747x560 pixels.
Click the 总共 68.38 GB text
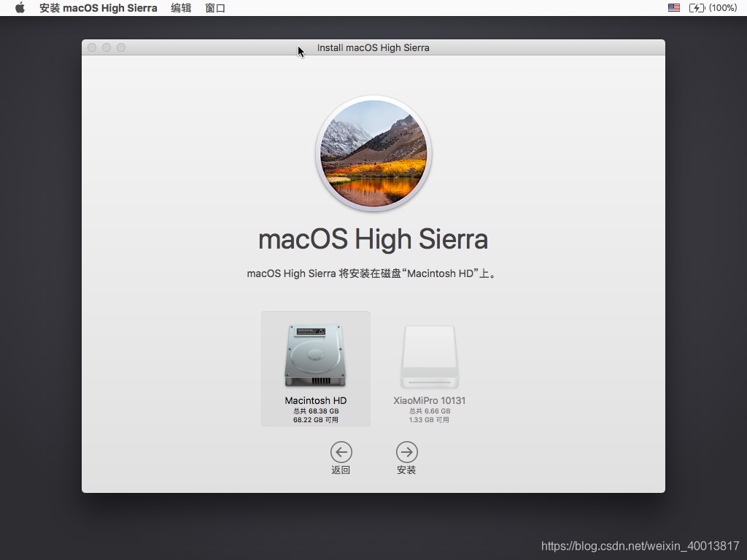[316, 411]
